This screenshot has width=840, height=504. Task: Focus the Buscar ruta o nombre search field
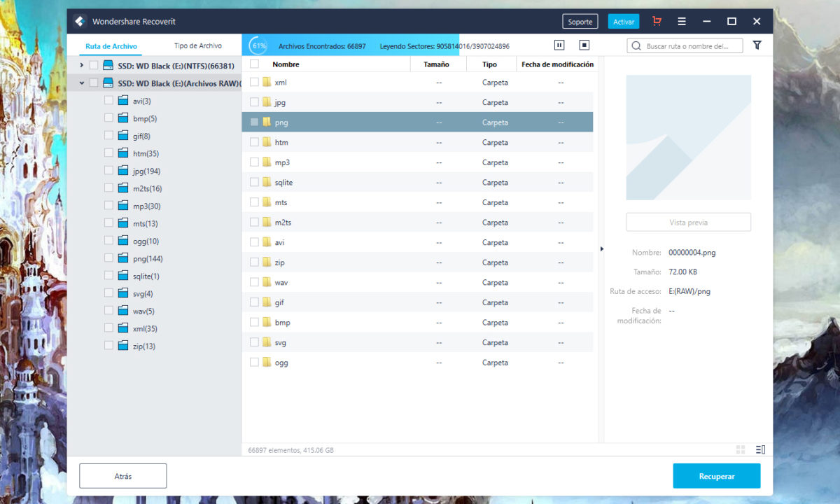tap(692, 46)
